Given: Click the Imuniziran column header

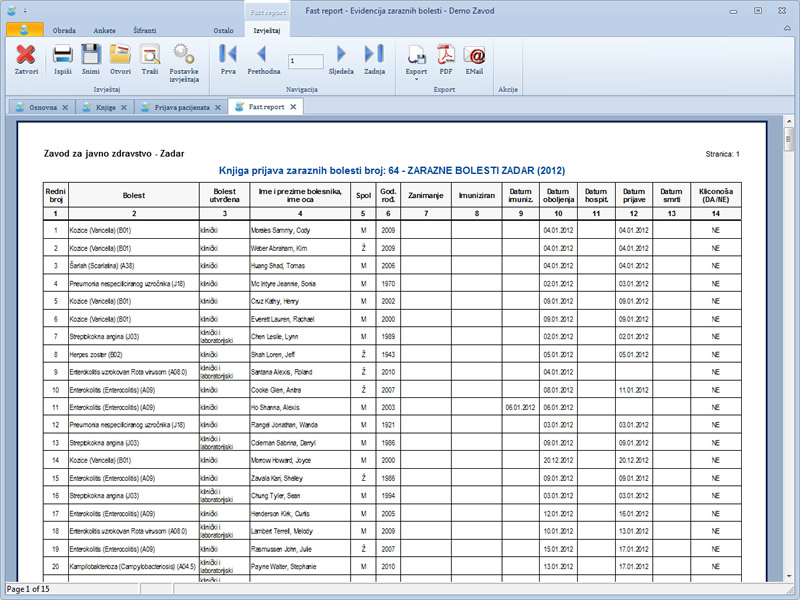Looking at the screenshot, I should pos(477,195).
